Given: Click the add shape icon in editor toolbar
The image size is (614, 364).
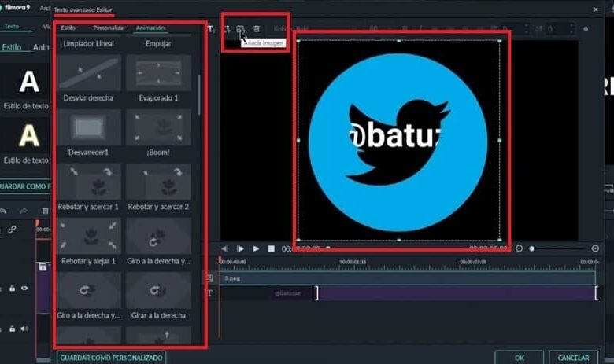Looking at the screenshot, I should 227,29.
